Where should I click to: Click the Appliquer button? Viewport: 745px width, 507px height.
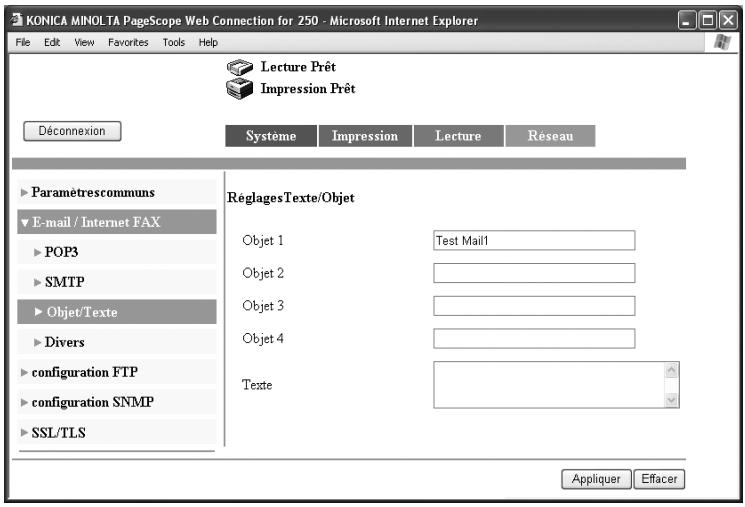coord(596,479)
